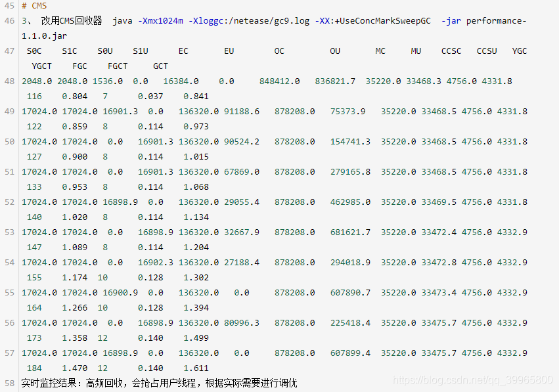
Task: Click the value 848412.0
Action: tap(280, 81)
